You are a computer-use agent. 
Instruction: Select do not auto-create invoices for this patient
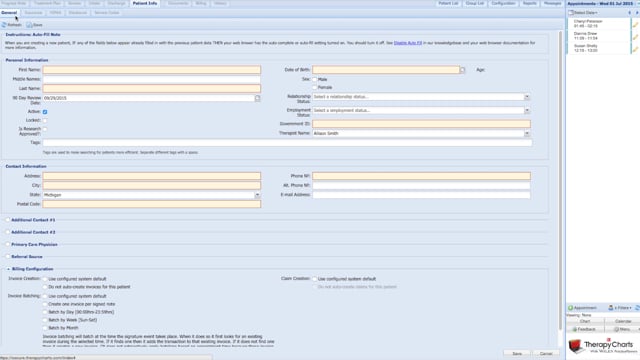[x=45, y=287]
